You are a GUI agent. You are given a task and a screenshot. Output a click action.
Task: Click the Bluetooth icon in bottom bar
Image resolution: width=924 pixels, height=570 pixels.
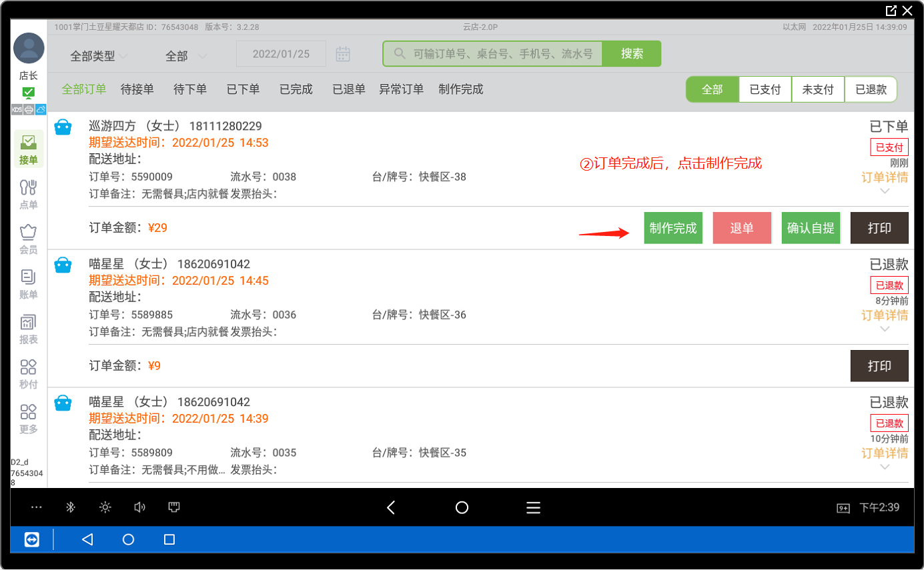click(x=70, y=507)
